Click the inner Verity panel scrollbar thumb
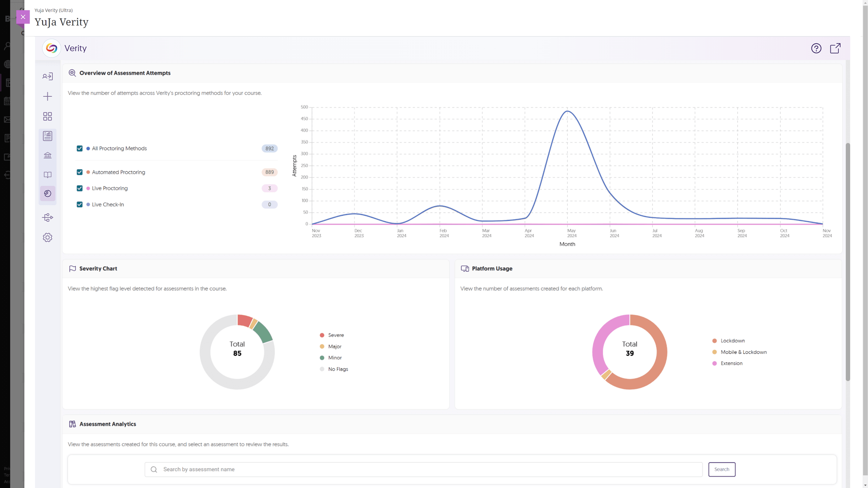868x488 pixels. click(848, 262)
